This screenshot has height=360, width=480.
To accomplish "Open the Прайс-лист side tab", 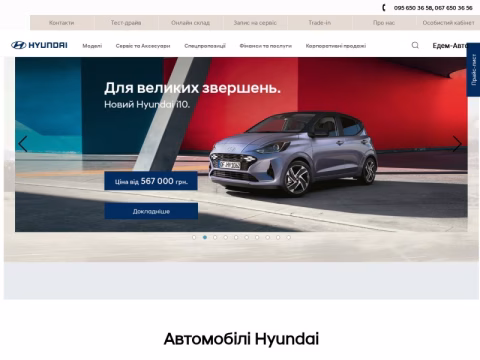I will coord(473,70).
